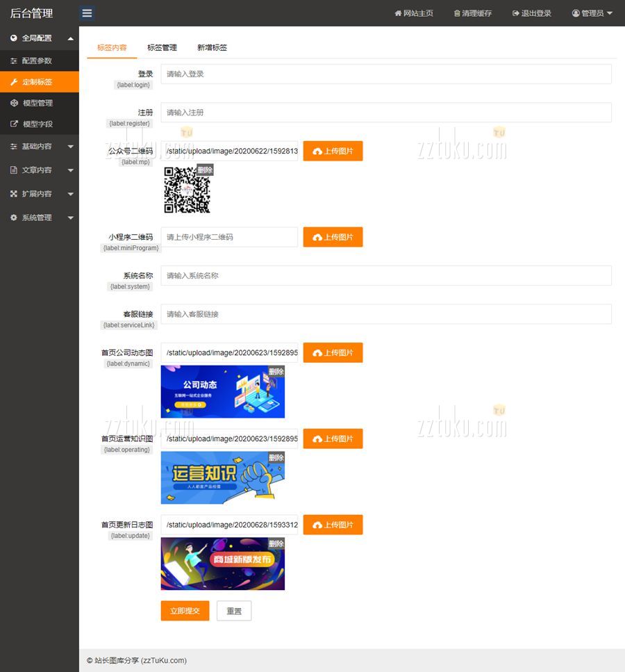Click the 系统名称 input field
Image resolution: width=625 pixels, height=672 pixels.
[x=385, y=276]
